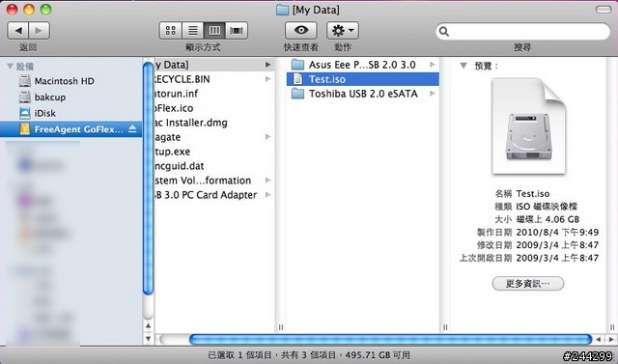
Task: Click the Asus Eee folder icon
Action: [297, 65]
